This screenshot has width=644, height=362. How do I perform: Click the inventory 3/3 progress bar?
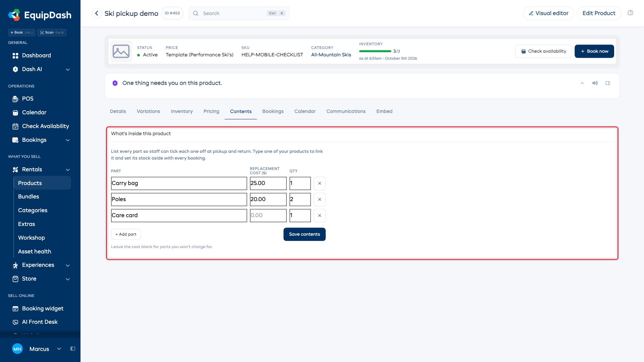click(x=375, y=51)
